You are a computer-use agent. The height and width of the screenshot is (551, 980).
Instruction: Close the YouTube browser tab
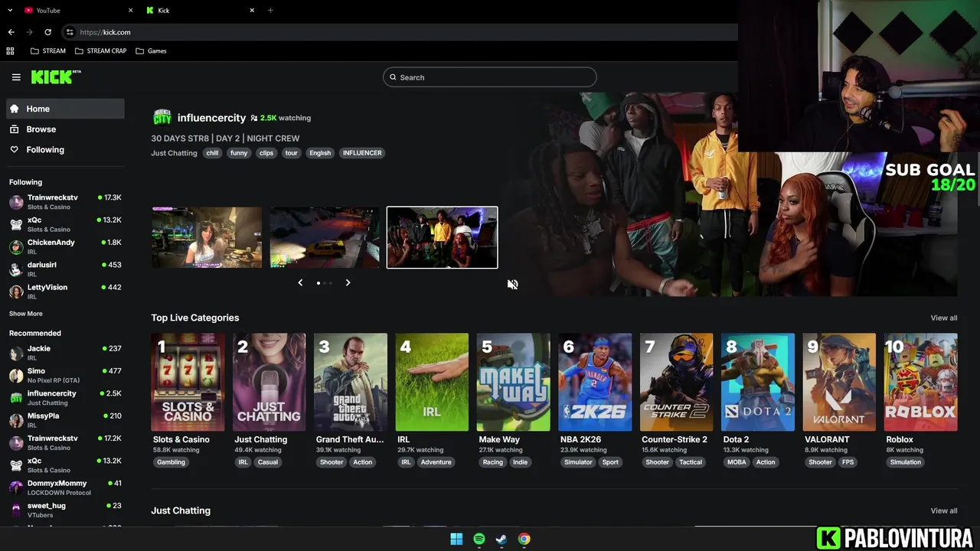point(130,10)
